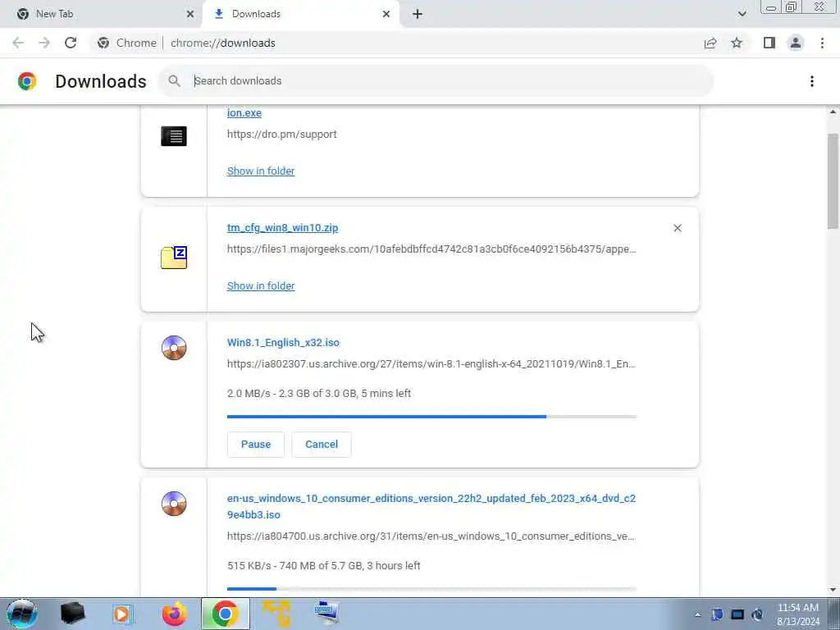
Task: Open the on-screen keyboard taskbar icon
Action: coord(326,613)
